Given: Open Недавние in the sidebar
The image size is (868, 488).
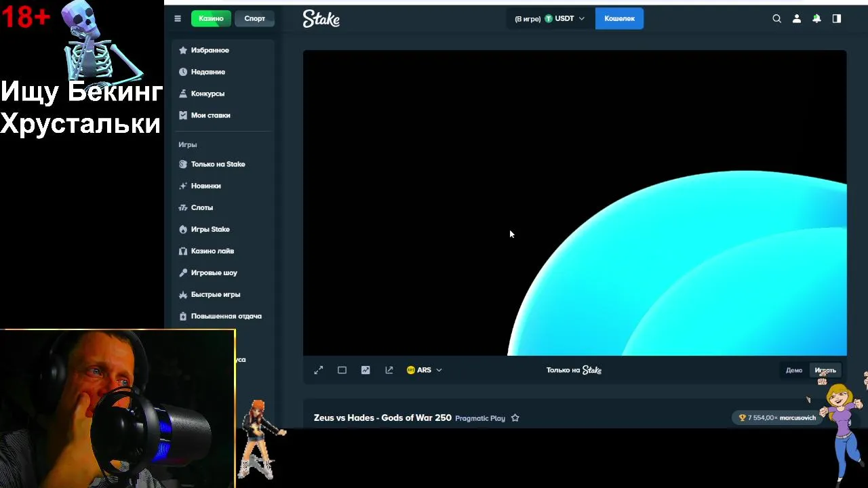Looking at the screenshot, I should click(223, 72).
